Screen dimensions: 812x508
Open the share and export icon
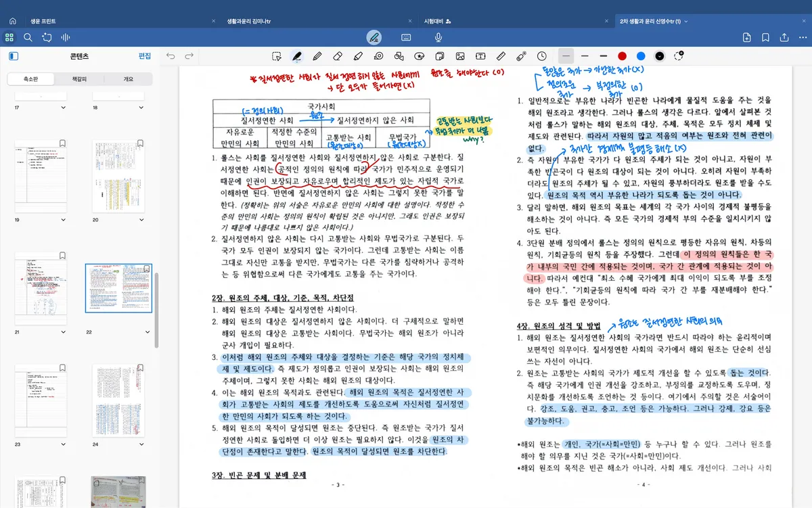click(785, 37)
